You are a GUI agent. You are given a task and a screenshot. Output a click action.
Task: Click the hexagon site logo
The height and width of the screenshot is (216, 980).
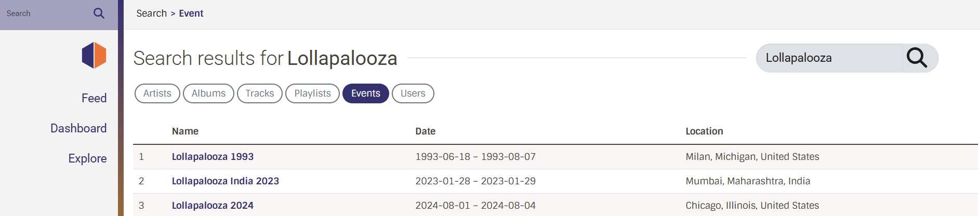pos(94,55)
